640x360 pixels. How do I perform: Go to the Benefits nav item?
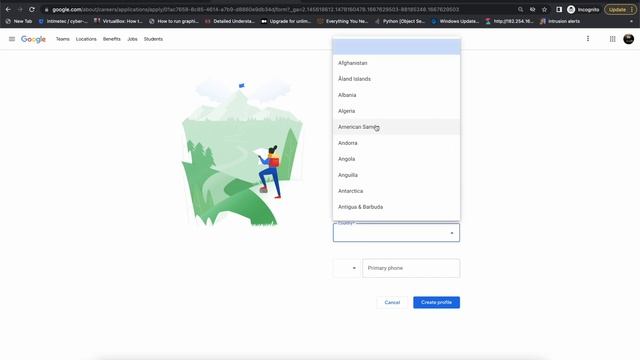point(111,39)
